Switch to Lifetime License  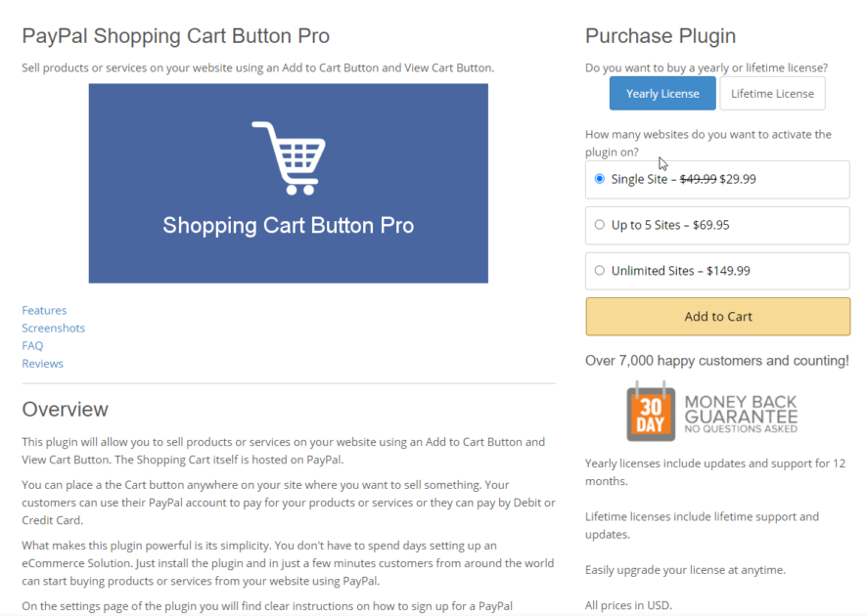772,93
